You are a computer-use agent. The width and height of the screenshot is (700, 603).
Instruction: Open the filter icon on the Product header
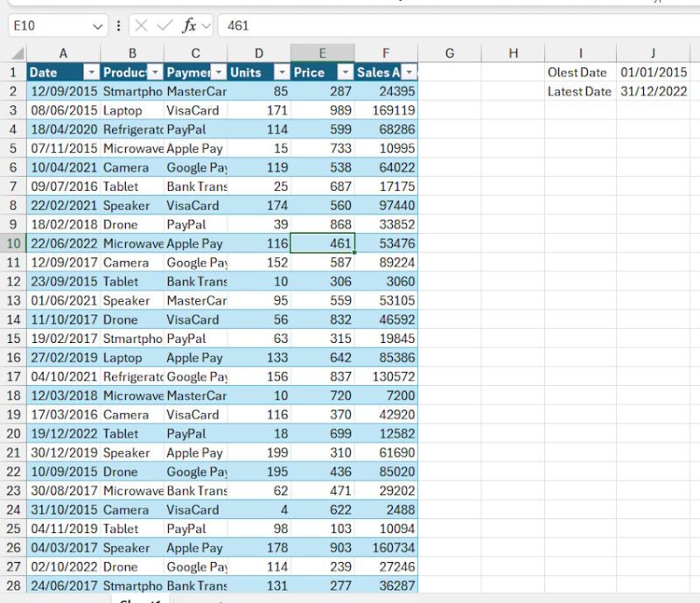point(157,72)
